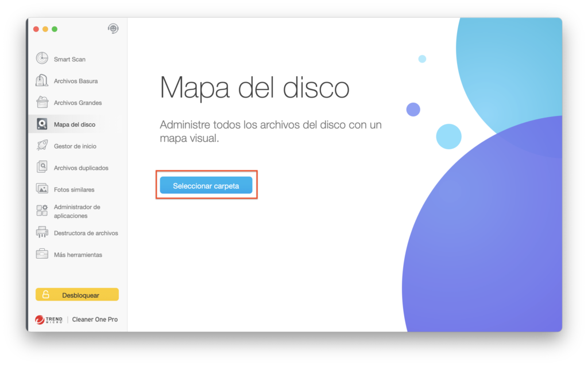Click the Cleaner One Pro product name

click(95, 320)
